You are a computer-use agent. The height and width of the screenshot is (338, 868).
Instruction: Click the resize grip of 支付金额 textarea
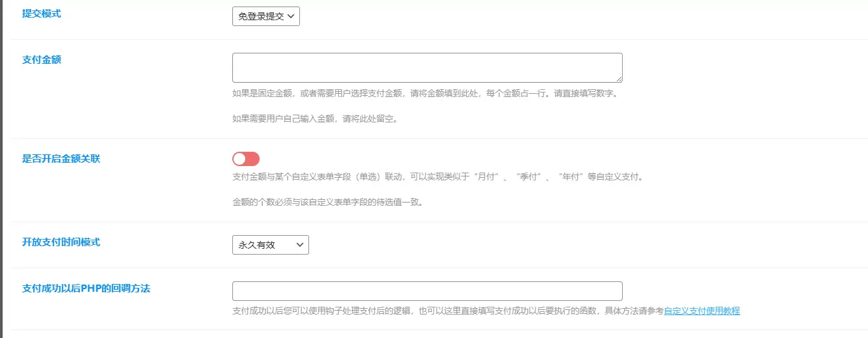(618, 78)
